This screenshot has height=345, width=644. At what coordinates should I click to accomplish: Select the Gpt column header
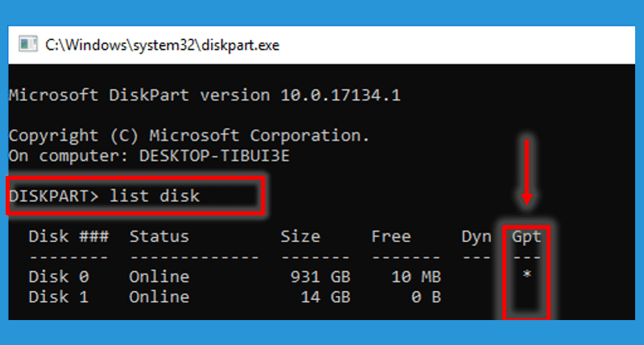(526, 236)
